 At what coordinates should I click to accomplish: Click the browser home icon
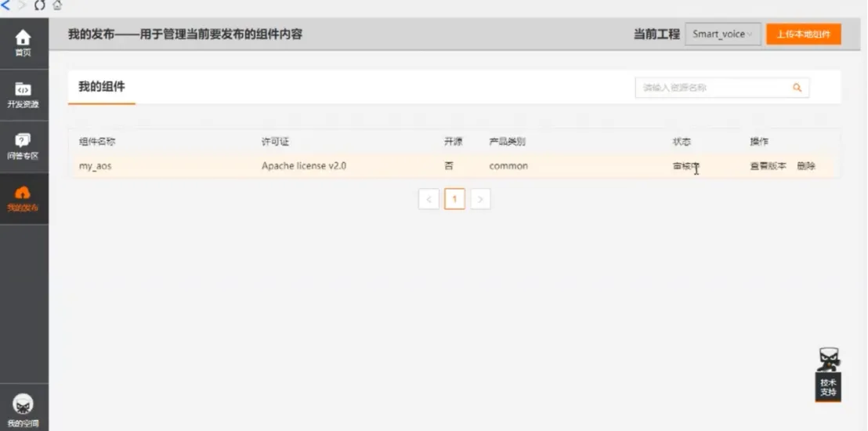57,5
